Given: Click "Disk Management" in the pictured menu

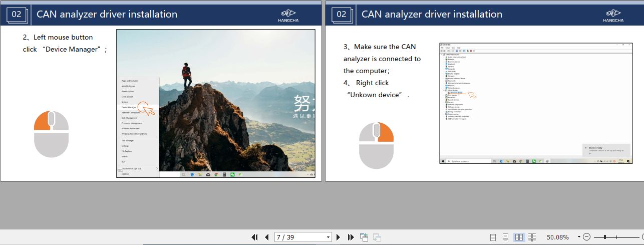Looking at the screenshot, I should click(129, 118).
